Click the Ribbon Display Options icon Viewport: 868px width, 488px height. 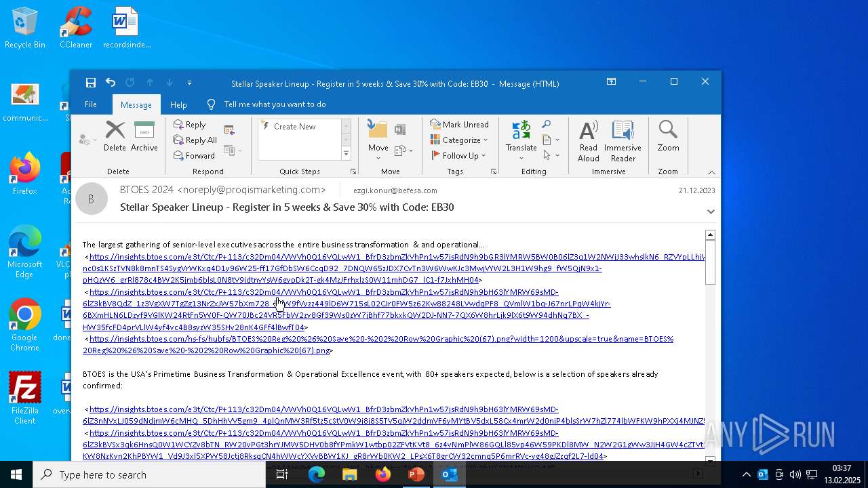[611, 81]
